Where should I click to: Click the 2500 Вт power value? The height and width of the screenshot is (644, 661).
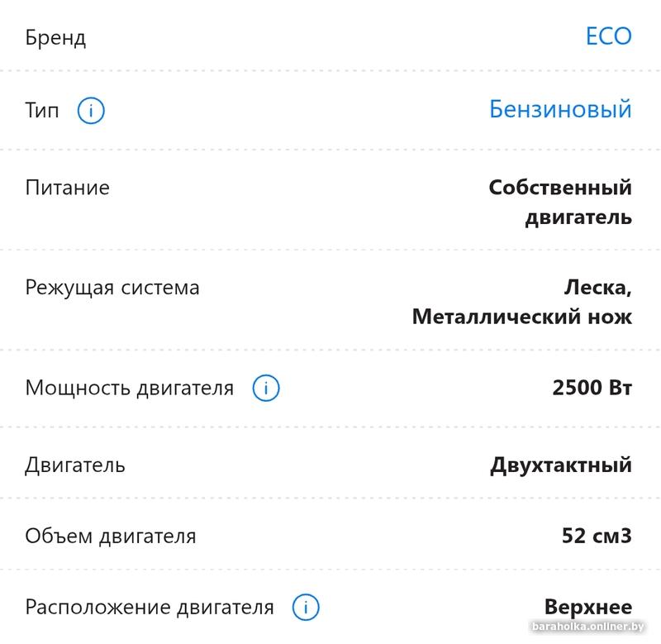point(592,387)
